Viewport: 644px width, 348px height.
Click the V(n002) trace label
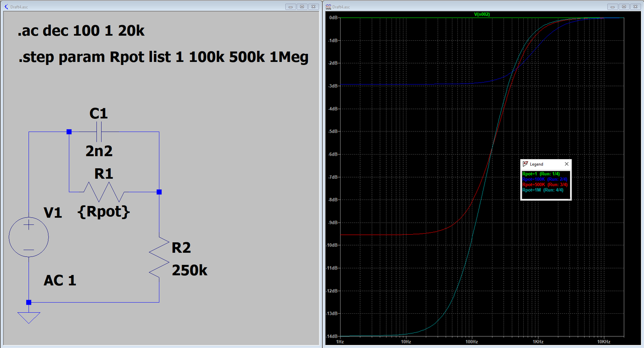click(481, 15)
